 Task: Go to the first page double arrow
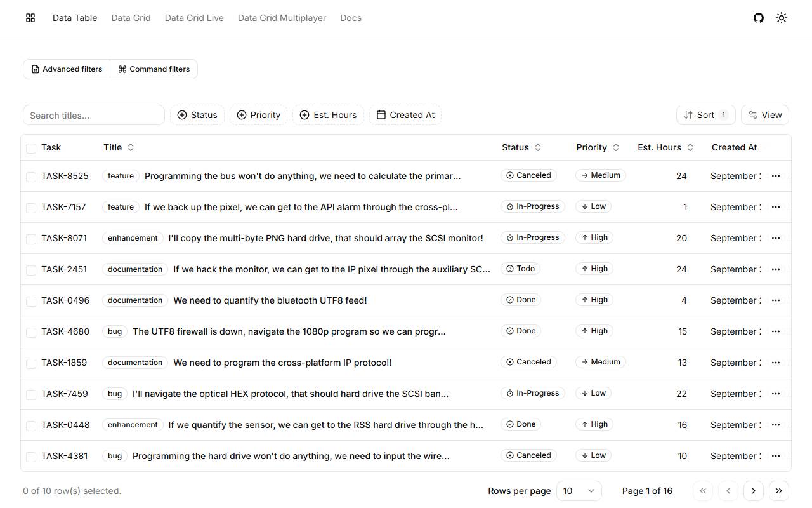click(x=703, y=491)
